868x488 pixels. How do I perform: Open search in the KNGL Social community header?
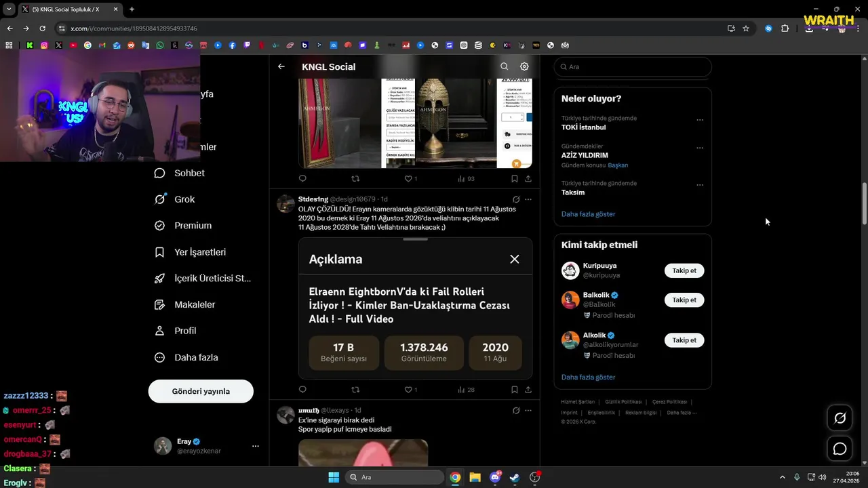point(504,66)
